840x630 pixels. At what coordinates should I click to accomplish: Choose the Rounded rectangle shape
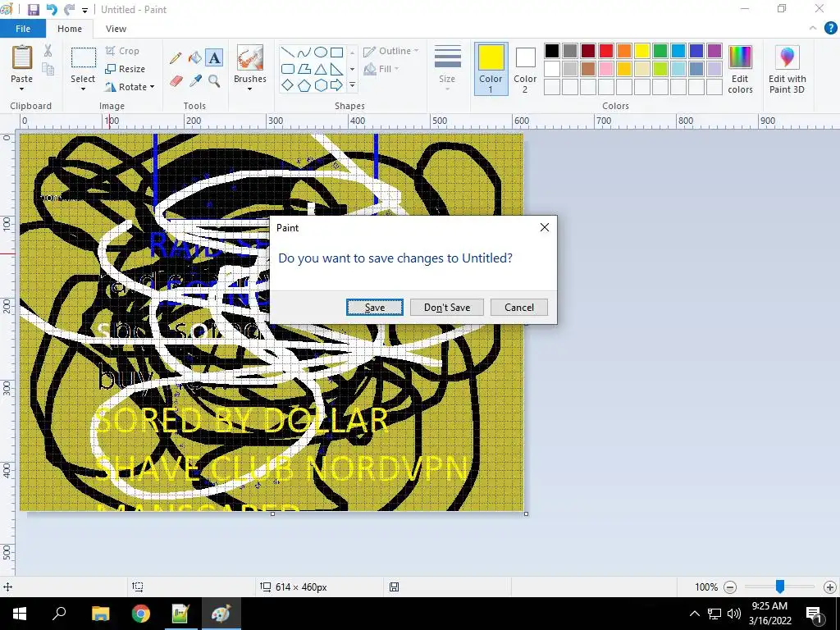click(x=288, y=69)
